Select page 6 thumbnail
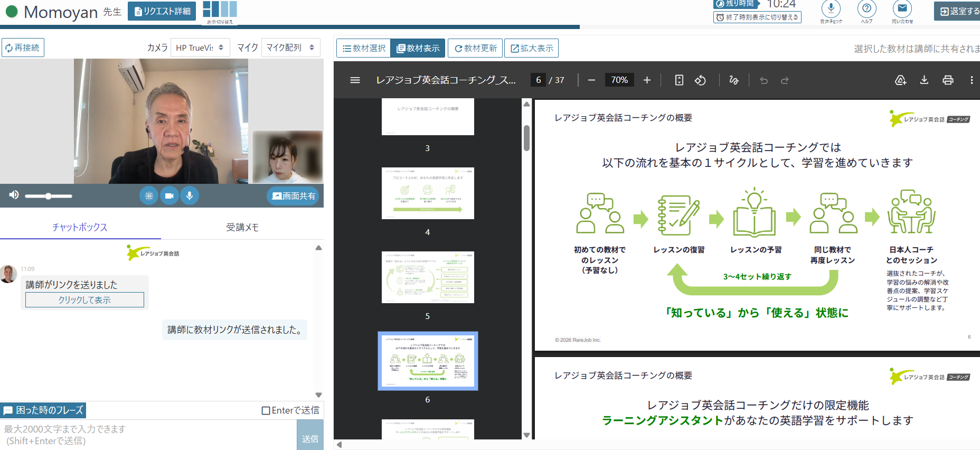 coord(428,361)
